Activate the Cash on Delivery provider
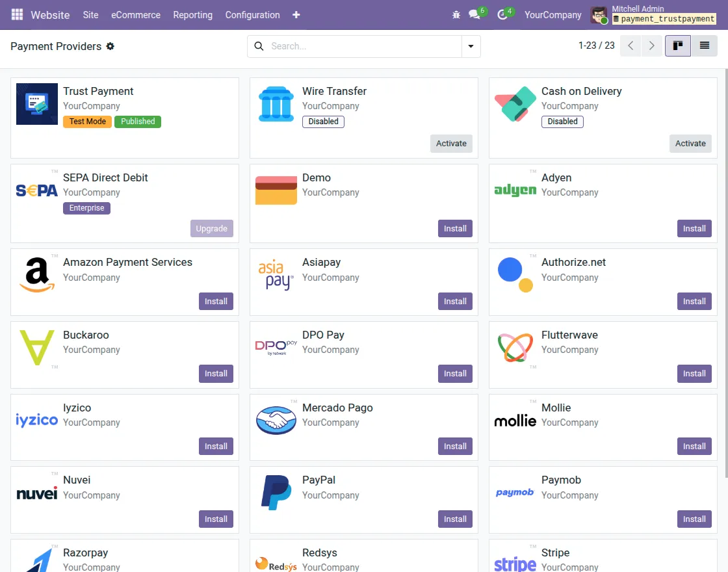The image size is (728, 572). pyautogui.click(x=690, y=143)
